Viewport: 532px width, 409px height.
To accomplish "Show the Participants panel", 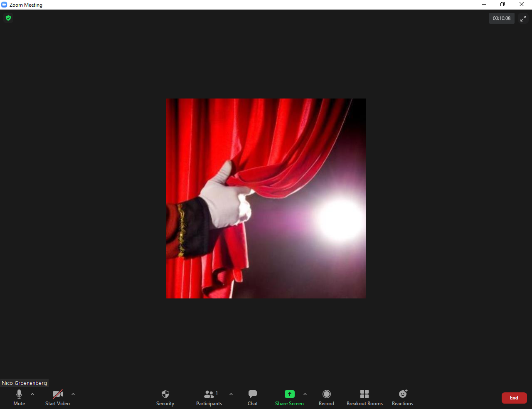I will (x=209, y=398).
